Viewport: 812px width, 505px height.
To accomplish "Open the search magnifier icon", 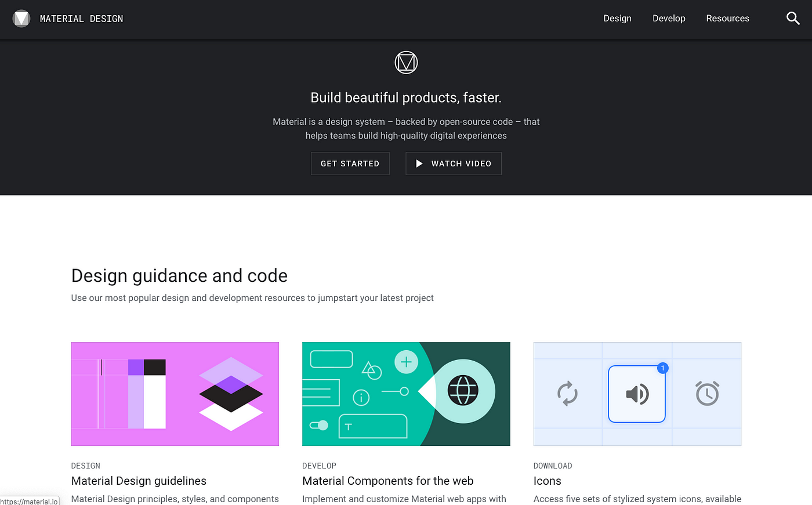I will [x=793, y=19].
